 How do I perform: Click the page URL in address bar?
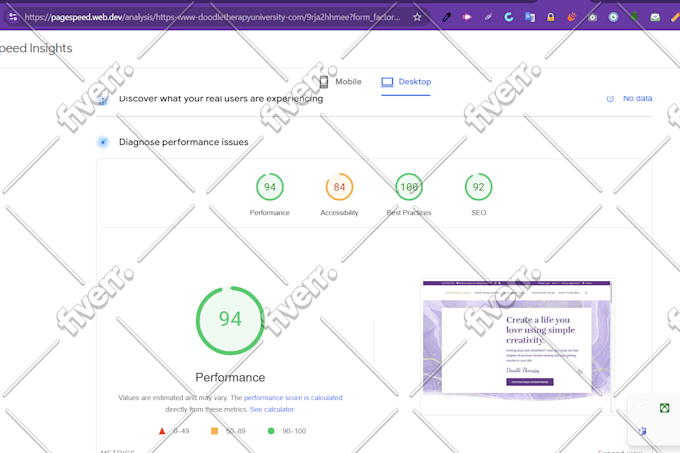tap(212, 17)
